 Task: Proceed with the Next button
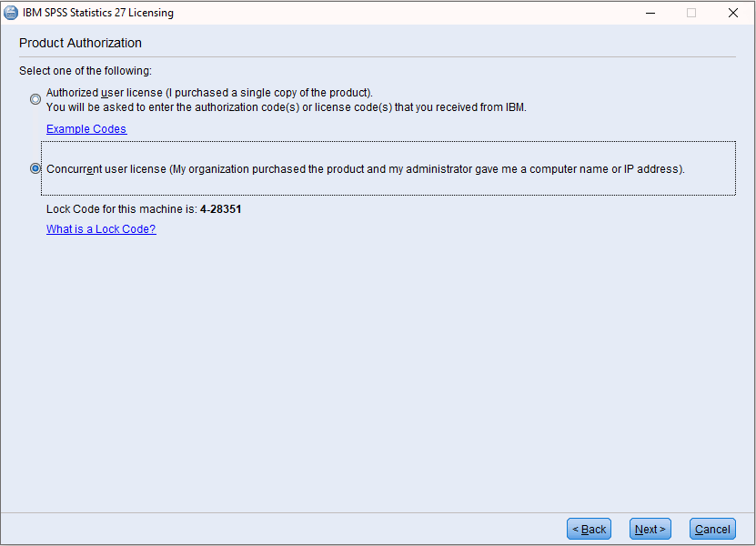click(650, 529)
